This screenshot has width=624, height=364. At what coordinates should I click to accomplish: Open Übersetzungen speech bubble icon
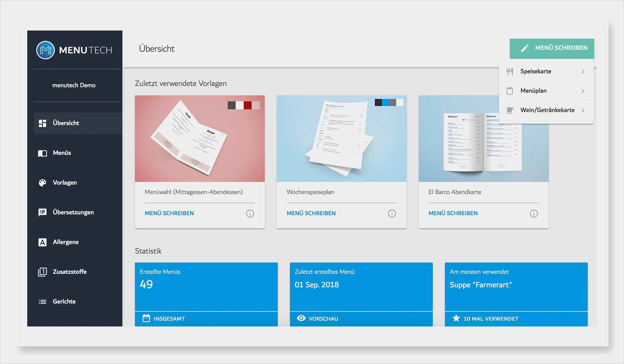click(43, 213)
